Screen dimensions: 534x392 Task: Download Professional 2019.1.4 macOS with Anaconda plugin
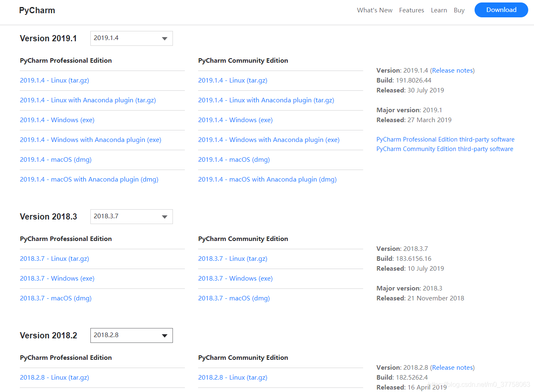tap(89, 179)
